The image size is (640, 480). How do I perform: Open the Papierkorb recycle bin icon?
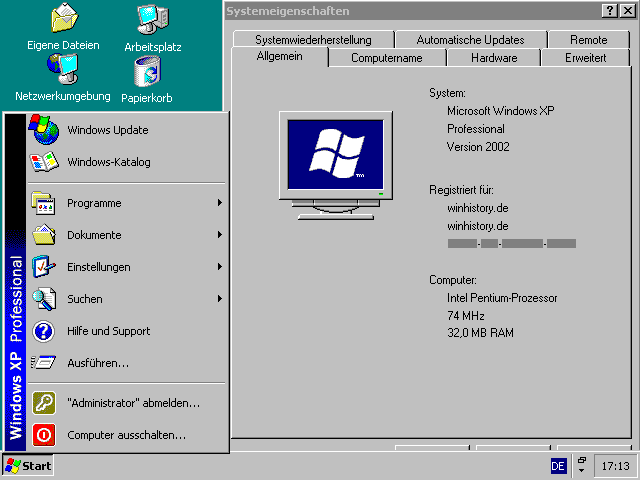(147, 72)
